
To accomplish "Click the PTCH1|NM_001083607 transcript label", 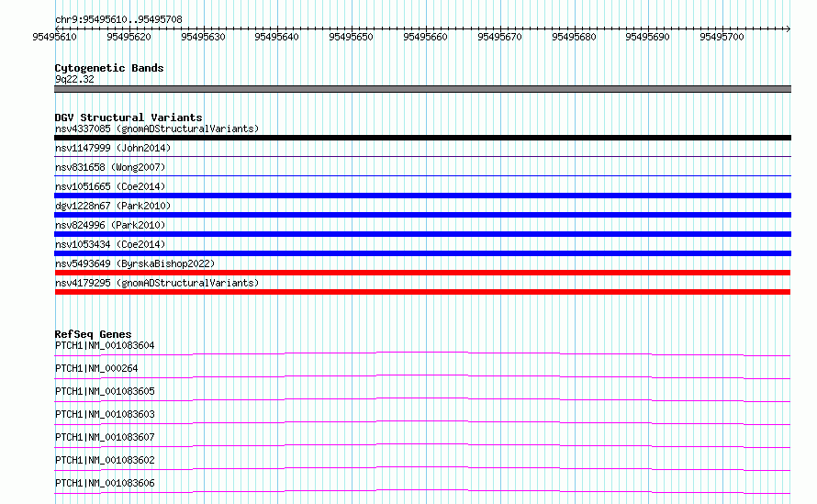I will point(105,437).
